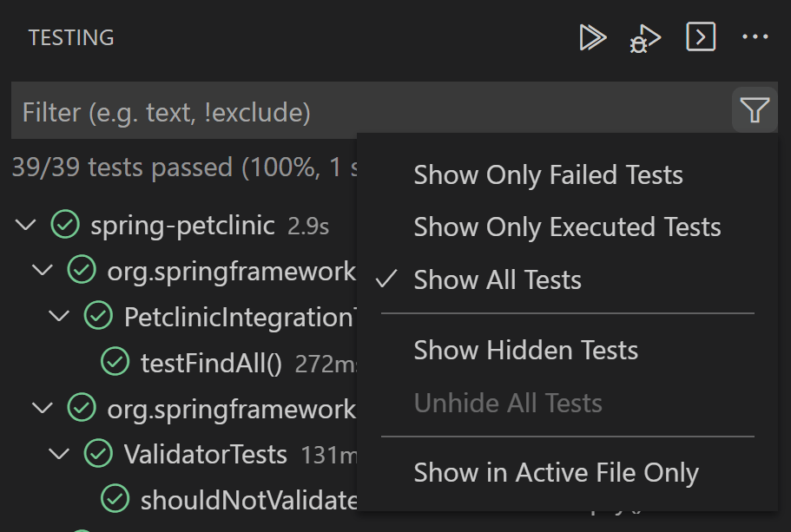Click the filter funnel icon
Image resolution: width=791 pixels, height=532 pixels.
point(755,109)
